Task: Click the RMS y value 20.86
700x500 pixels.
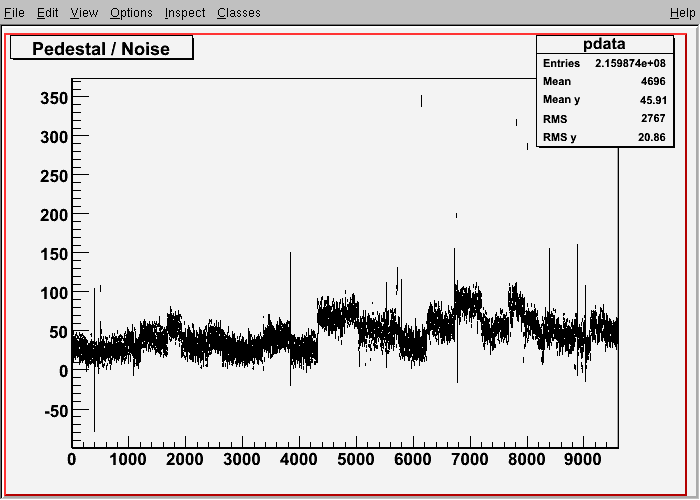Action: point(652,137)
